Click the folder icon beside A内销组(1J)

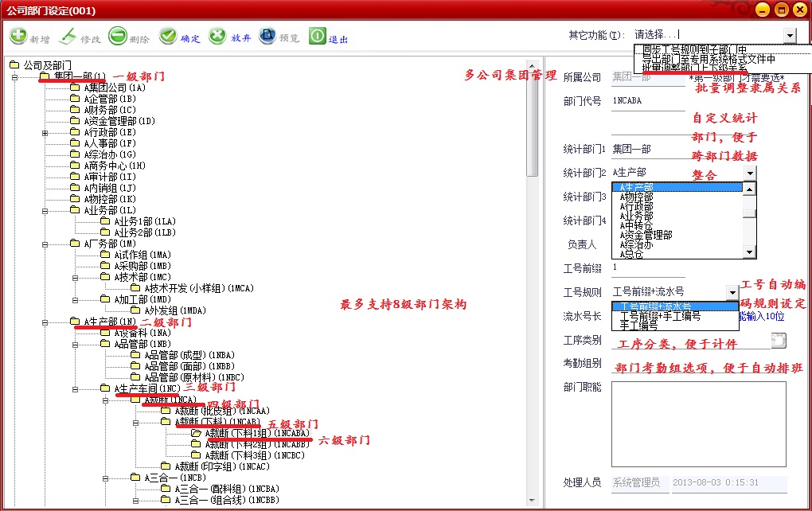tap(75, 187)
